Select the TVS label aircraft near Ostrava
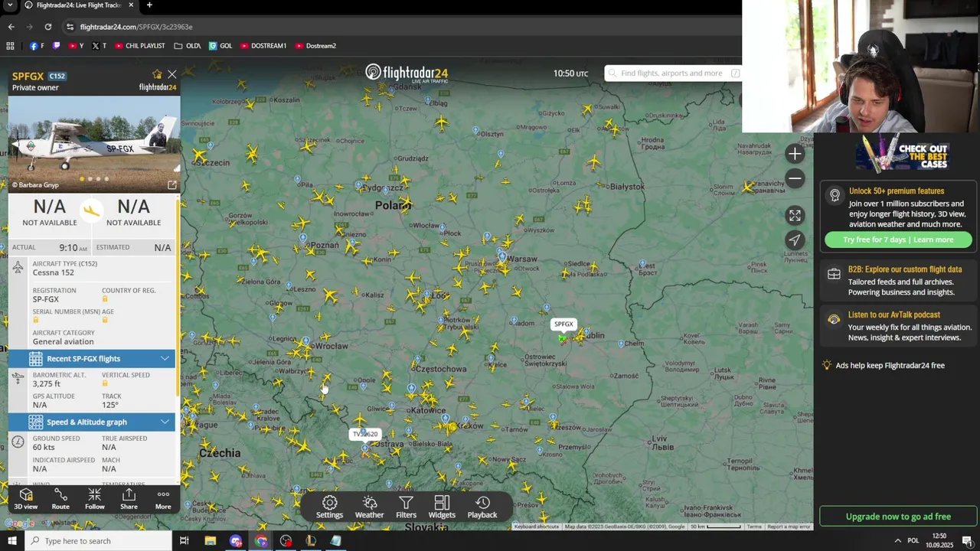The image size is (980, 551). [365, 434]
